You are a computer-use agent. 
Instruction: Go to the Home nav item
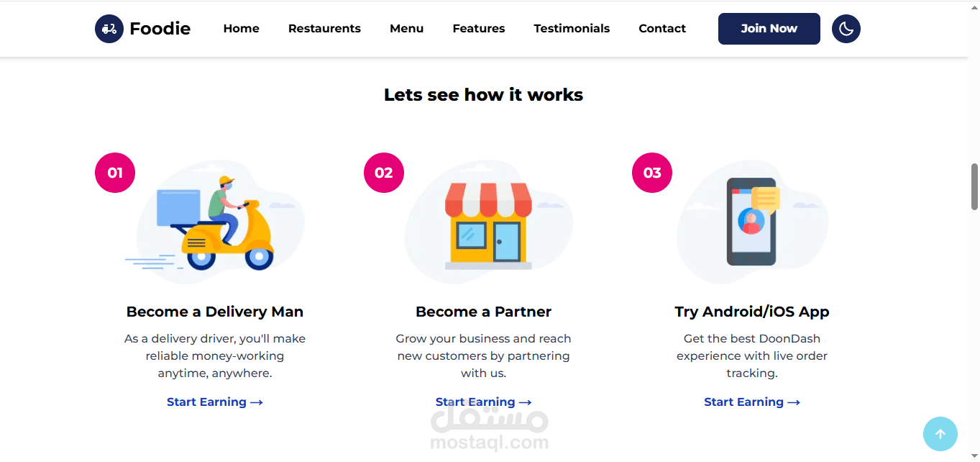point(242,29)
